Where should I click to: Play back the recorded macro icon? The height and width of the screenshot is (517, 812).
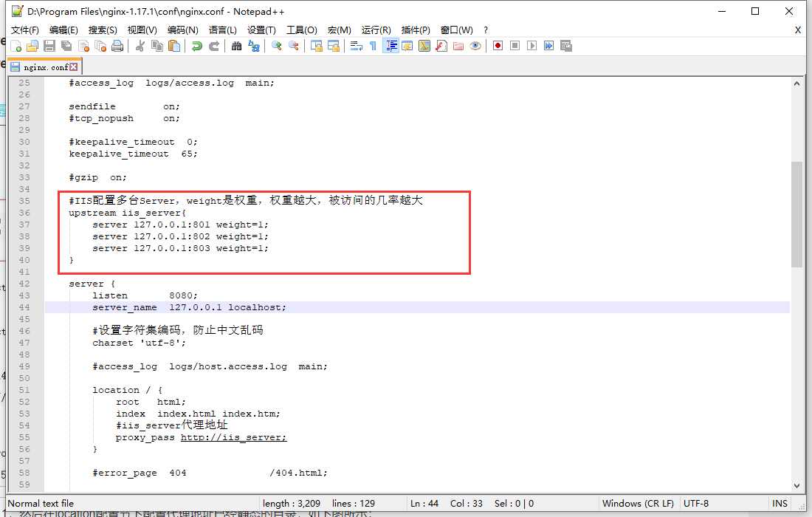[x=531, y=46]
